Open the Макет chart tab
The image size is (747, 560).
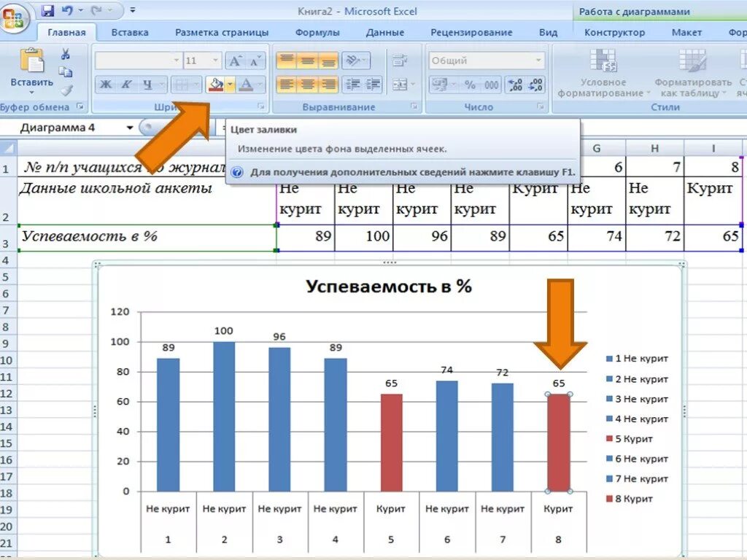coord(686,32)
